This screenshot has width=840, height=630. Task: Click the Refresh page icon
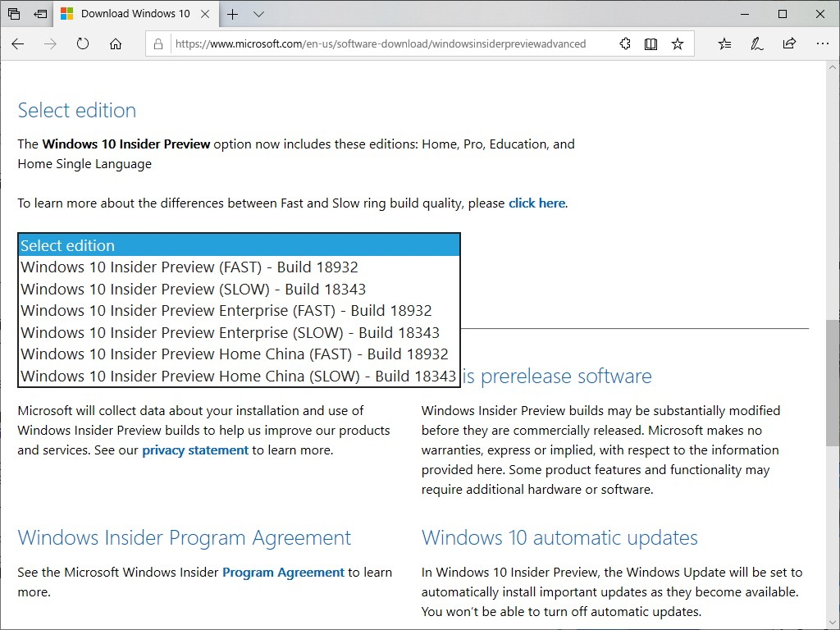pos(82,44)
